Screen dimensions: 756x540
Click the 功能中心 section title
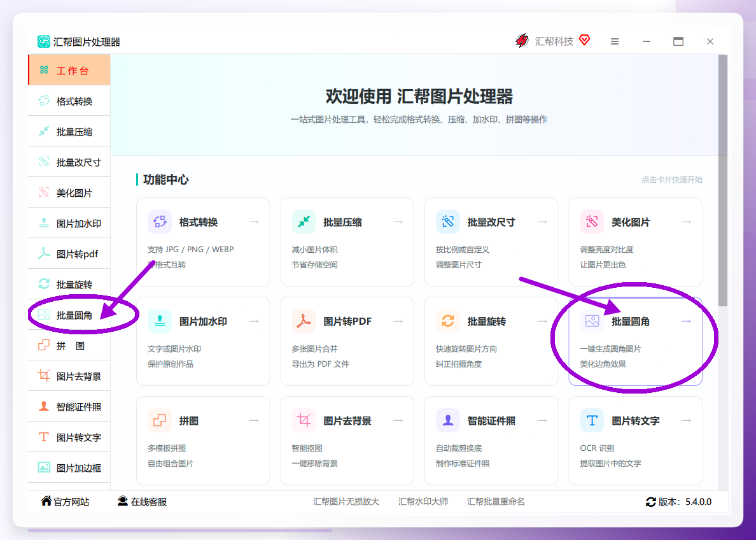166,180
